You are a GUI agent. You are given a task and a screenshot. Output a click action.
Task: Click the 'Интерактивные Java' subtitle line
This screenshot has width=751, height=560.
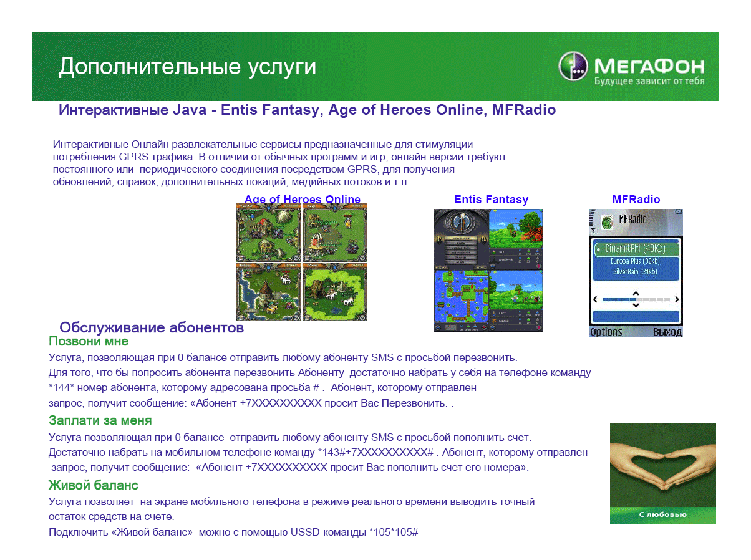pos(307,110)
